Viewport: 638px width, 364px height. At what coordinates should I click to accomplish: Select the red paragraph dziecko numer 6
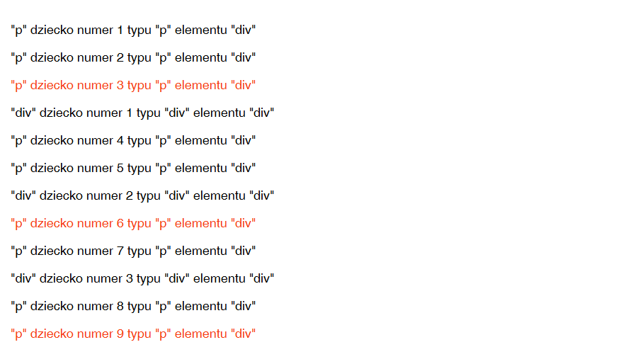pos(133,224)
